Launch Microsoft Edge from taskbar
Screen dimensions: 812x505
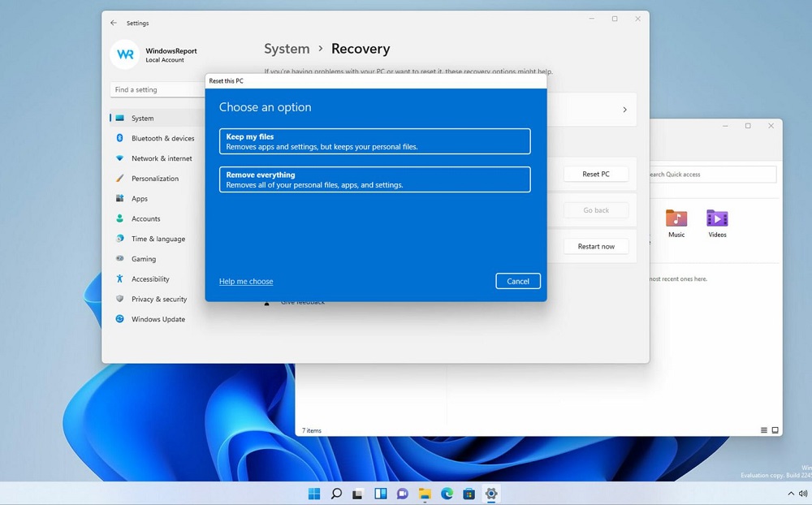(447, 494)
